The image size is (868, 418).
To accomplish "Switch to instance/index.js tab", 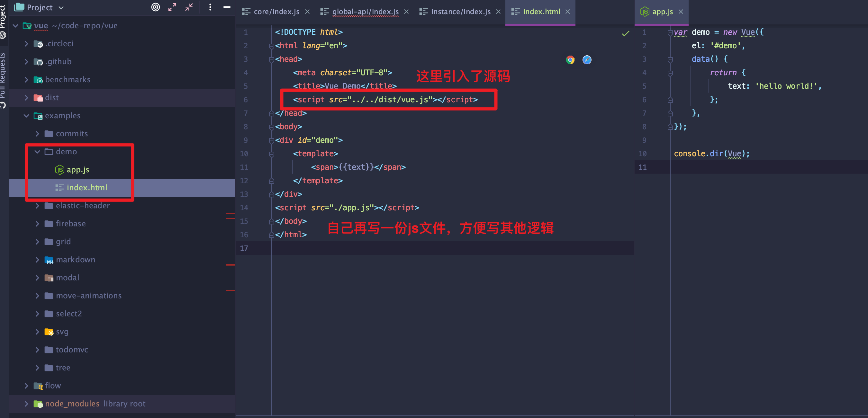I will pyautogui.click(x=460, y=12).
